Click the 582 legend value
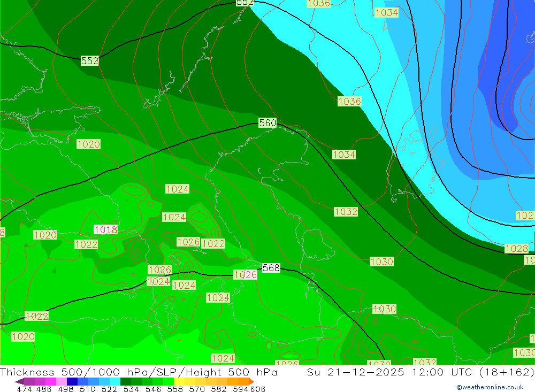The width and height of the screenshot is (535, 392). [x=218, y=389]
